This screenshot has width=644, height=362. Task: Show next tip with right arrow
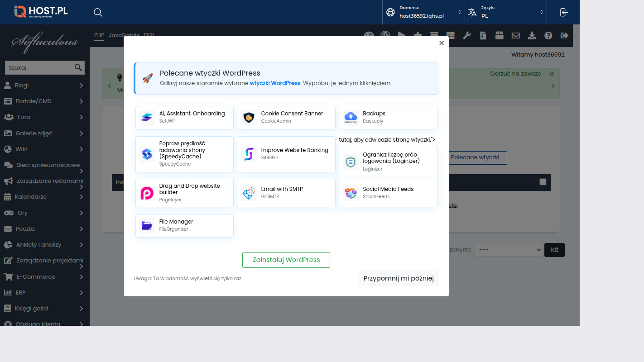(553, 86)
